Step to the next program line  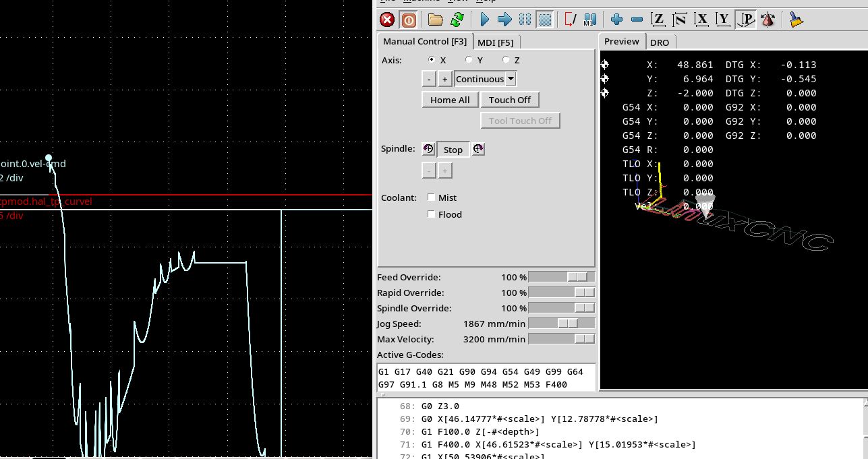click(x=504, y=20)
